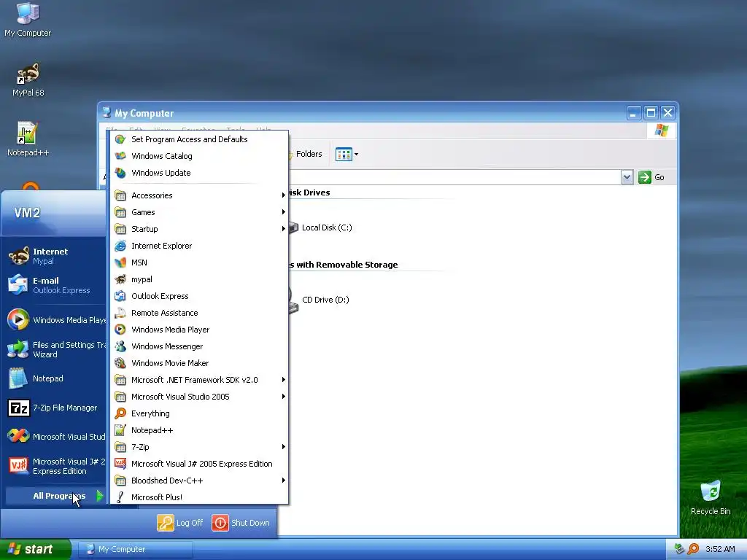Click the Accessories folder icon
The width and height of the screenshot is (747, 560).
120,195
